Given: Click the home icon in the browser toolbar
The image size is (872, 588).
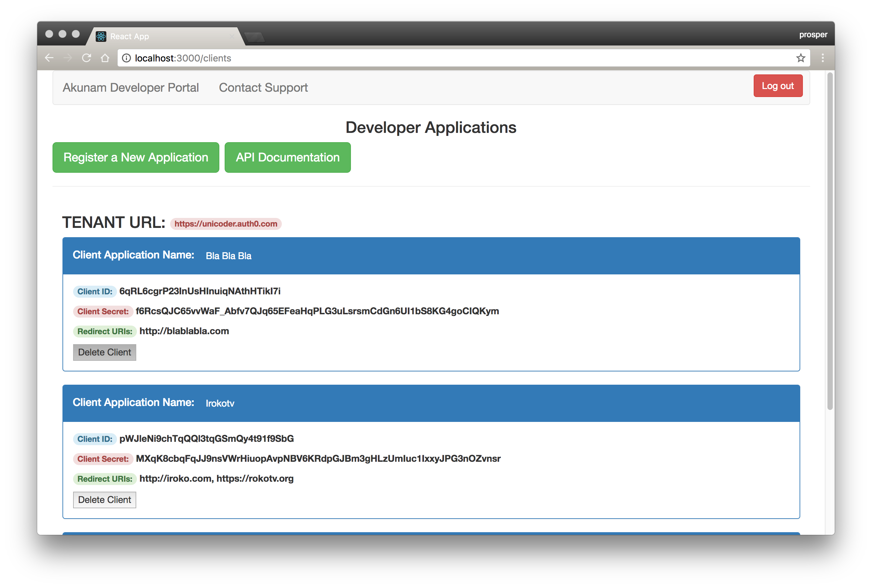Looking at the screenshot, I should coord(105,58).
